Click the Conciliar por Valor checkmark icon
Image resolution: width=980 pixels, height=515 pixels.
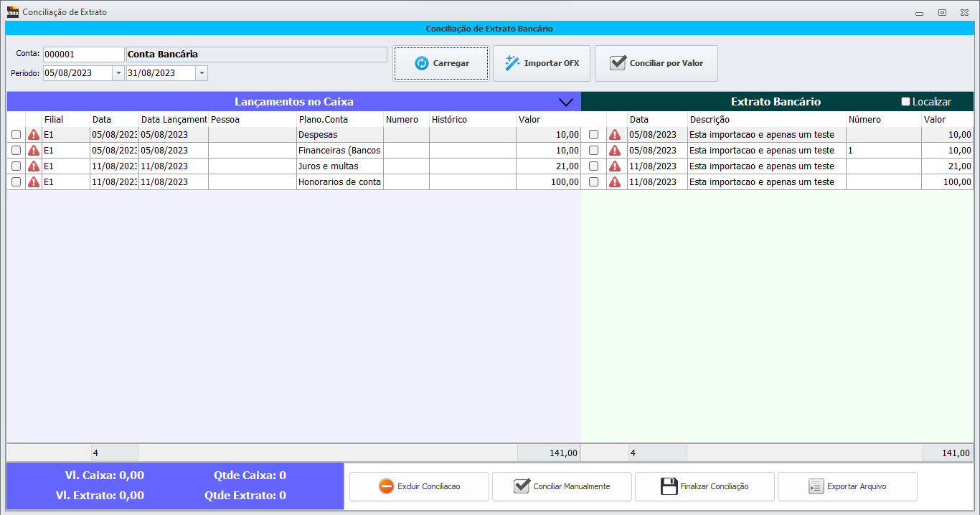(618, 63)
